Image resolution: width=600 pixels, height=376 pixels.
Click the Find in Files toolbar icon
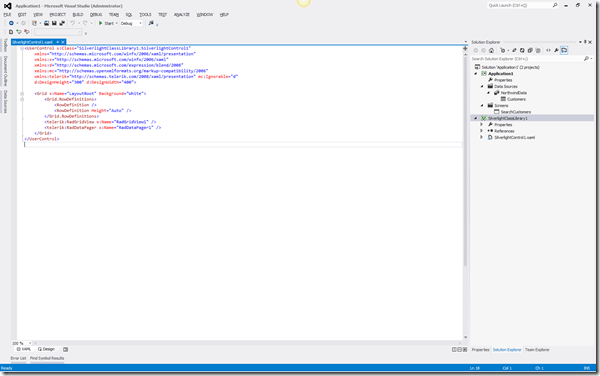[151, 23]
